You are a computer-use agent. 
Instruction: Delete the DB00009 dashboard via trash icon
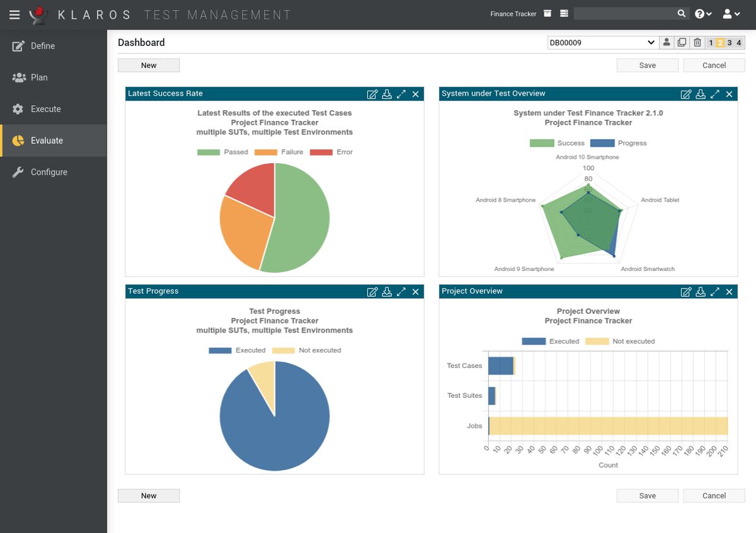[x=697, y=42]
